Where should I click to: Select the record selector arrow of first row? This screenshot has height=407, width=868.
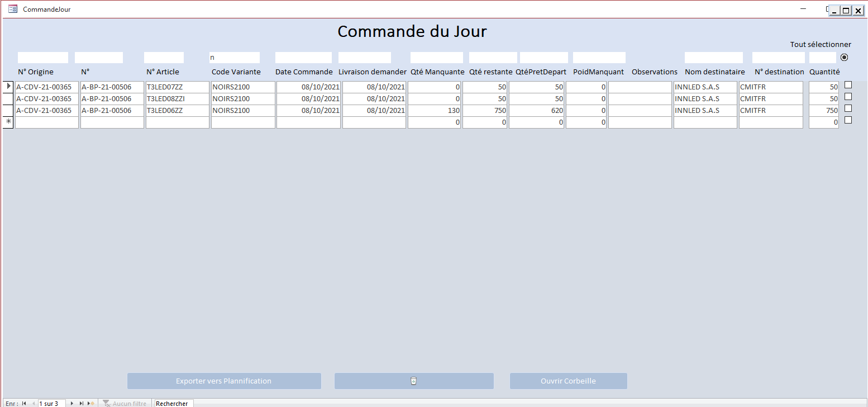pos(8,87)
